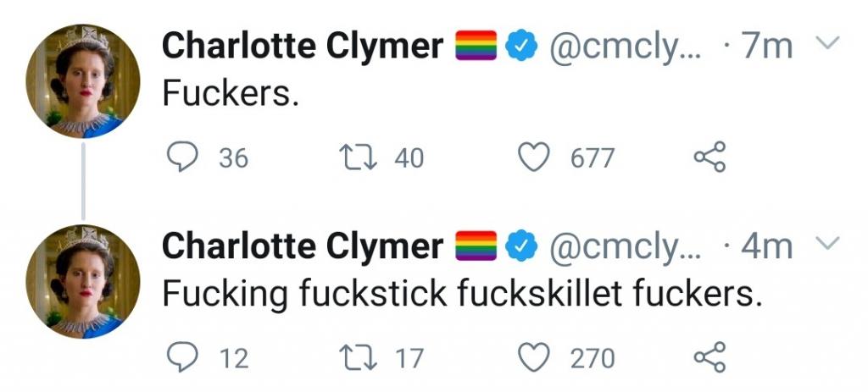Open Charlotte Clymer's name on the first tweet
Viewport: 868px width, 392px height.
click(x=303, y=46)
